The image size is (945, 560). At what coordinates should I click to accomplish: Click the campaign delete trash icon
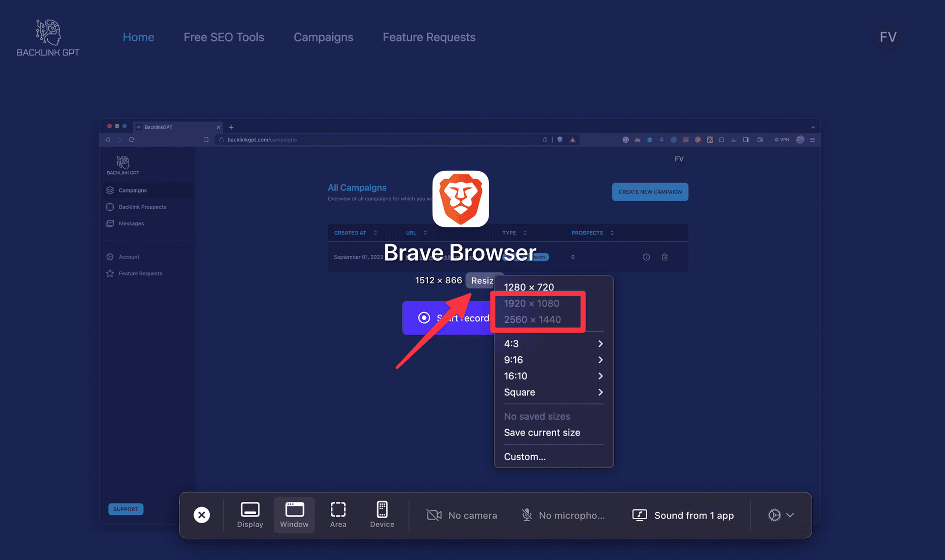[x=664, y=257]
